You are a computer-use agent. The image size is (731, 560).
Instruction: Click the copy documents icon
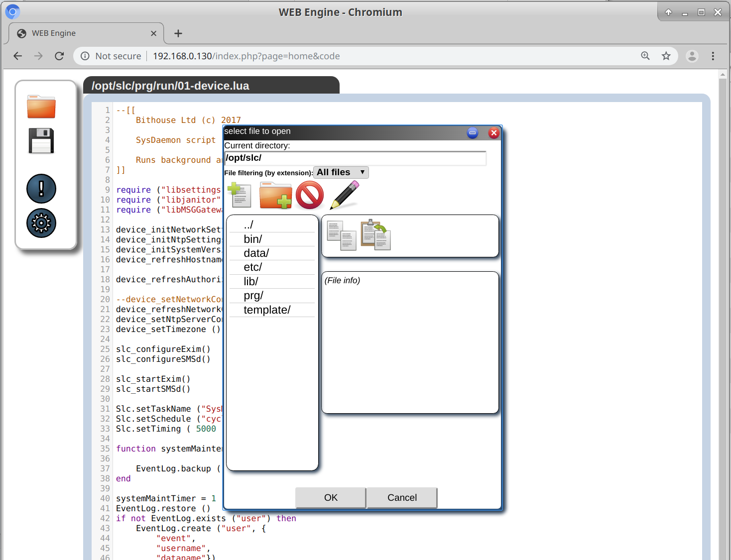click(x=342, y=235)
